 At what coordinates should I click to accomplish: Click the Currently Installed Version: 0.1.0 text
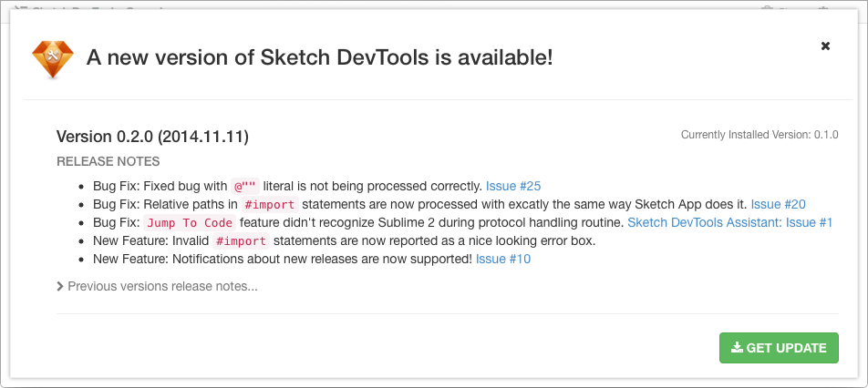tap(759, 134)
